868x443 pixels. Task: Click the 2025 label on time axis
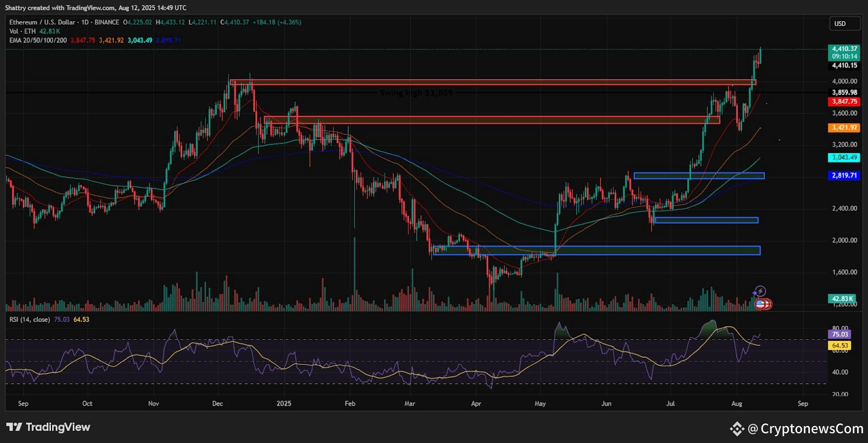click(x=284, y=403)
